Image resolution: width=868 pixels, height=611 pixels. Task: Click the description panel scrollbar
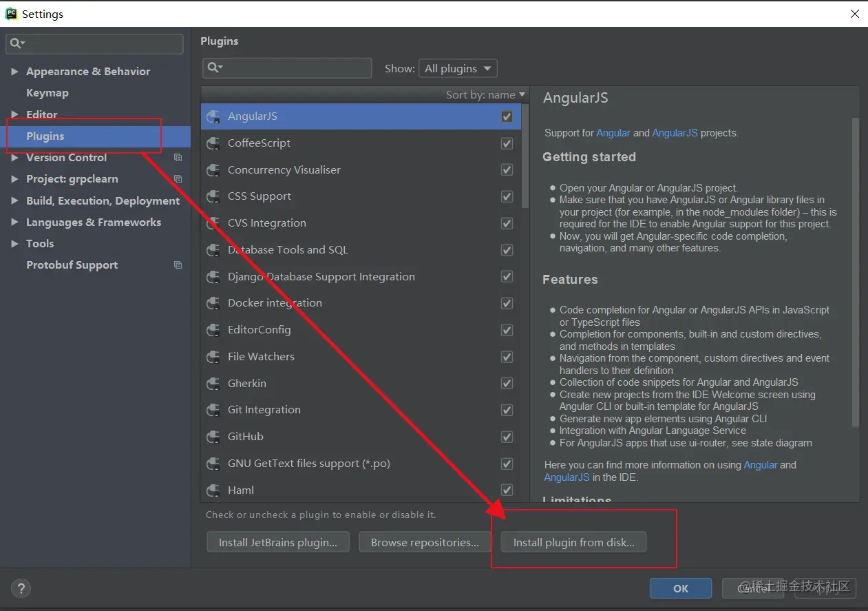click(856, 272)
